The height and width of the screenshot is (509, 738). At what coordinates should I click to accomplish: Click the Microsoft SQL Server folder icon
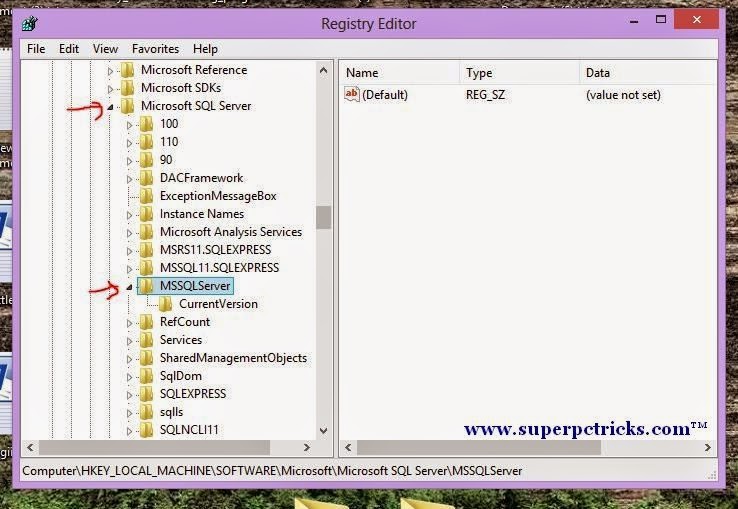[x=128, y=106]
